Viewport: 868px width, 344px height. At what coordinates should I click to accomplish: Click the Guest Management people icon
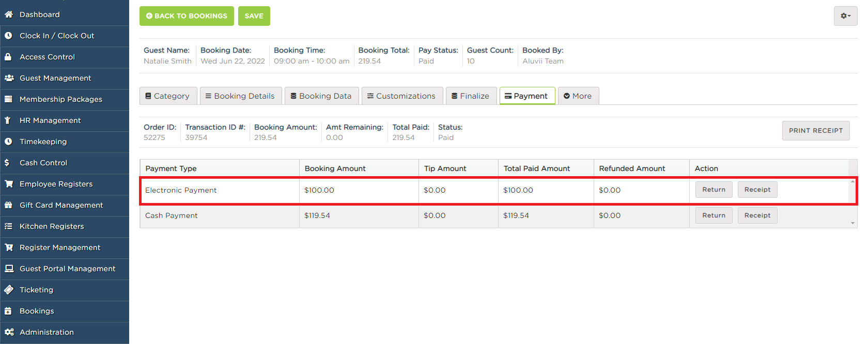pos(9,78)
